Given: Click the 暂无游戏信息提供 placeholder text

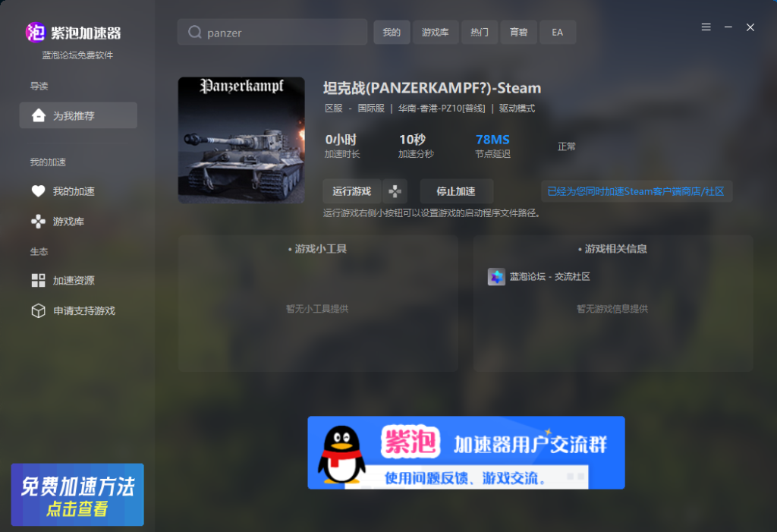Looking at the screenshot, I should click(612, 309).
